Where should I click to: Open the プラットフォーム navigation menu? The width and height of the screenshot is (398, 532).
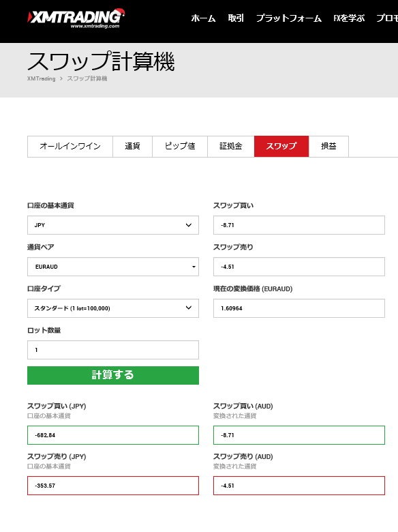[x=288, y=18]
